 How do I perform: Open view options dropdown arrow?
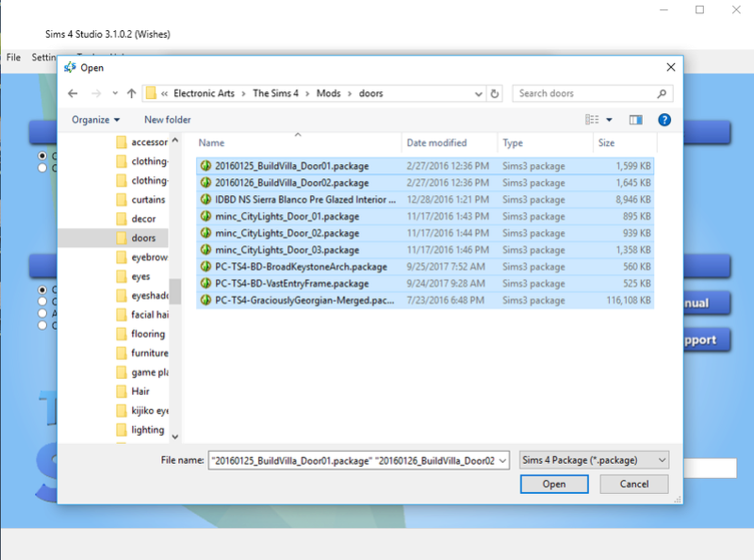point(609,120)
